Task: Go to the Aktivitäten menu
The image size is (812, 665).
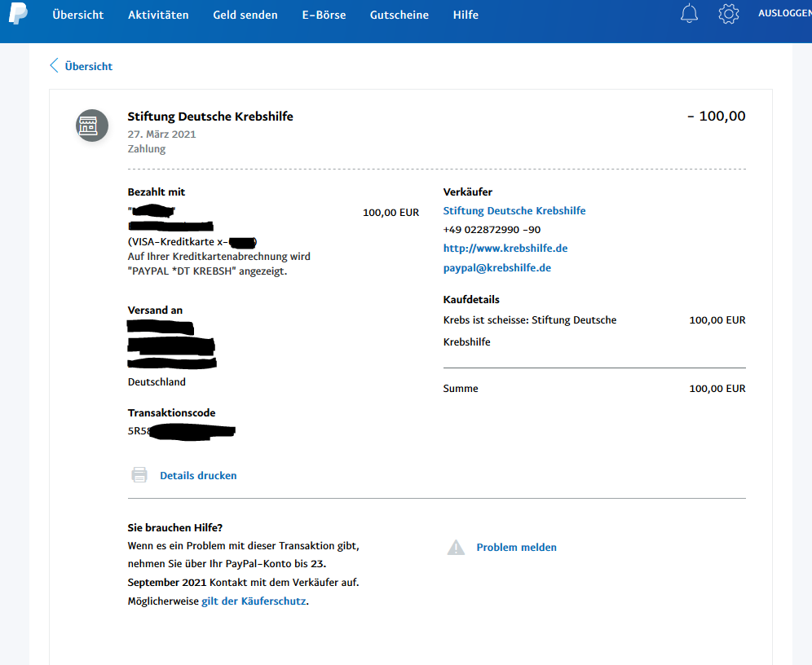Action: (158, 15)
